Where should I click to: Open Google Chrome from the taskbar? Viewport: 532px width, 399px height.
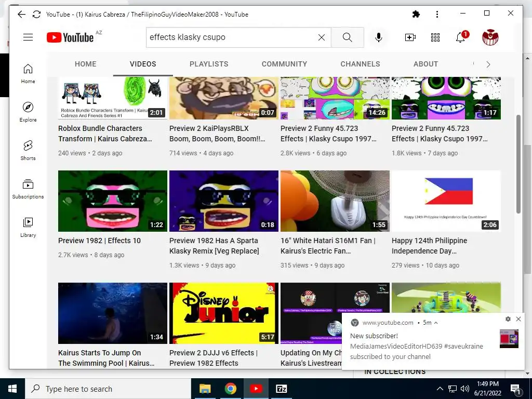click(x=230, y=389)
